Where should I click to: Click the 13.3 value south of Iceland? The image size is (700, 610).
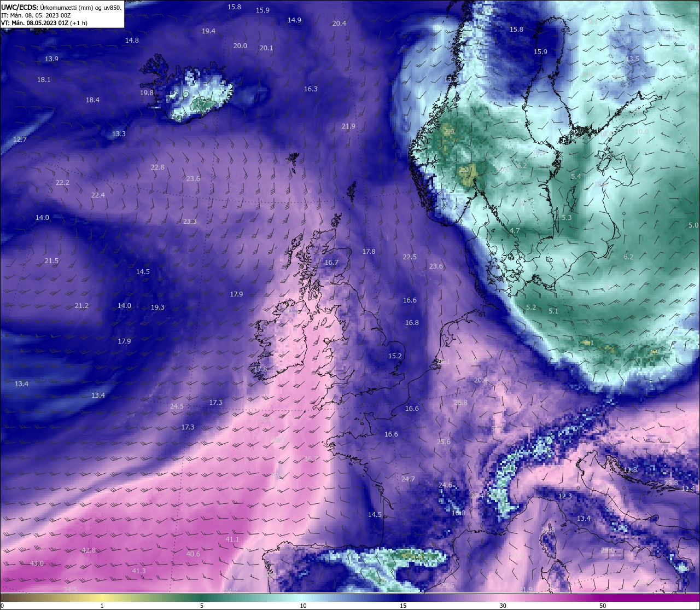coord(119,134)
